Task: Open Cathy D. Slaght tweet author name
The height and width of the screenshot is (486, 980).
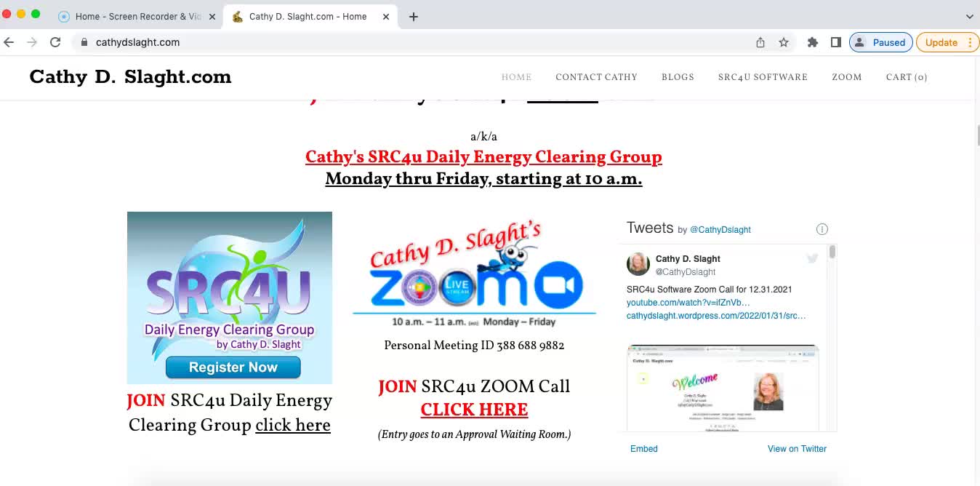Action: tap(688, 259)
